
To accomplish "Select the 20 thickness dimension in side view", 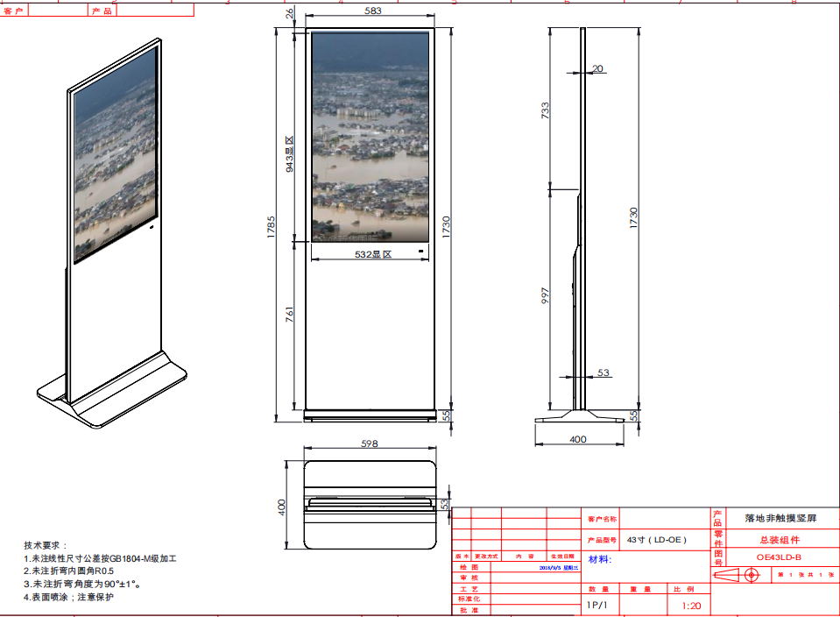I will (598, 68).
